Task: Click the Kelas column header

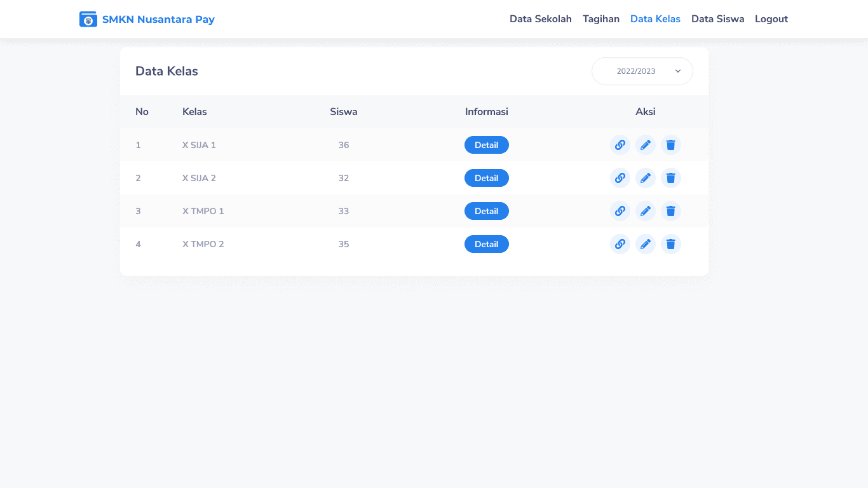Action: point(194,112)
